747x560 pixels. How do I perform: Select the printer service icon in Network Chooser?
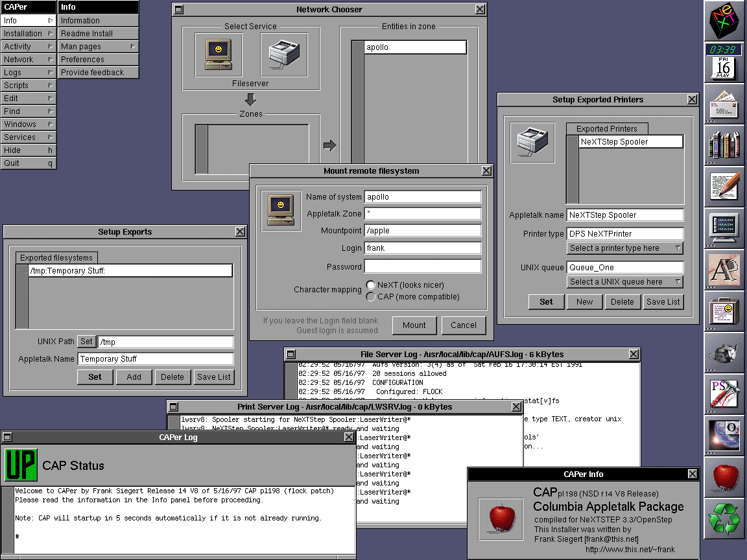coord(284,54)
